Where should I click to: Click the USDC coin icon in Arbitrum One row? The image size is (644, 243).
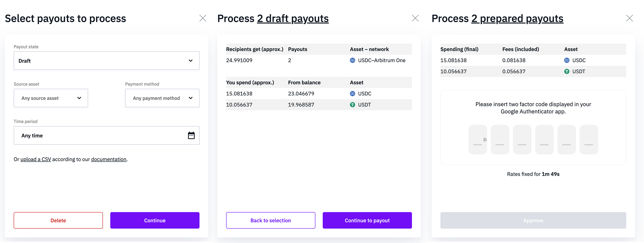tap(352, 60)
